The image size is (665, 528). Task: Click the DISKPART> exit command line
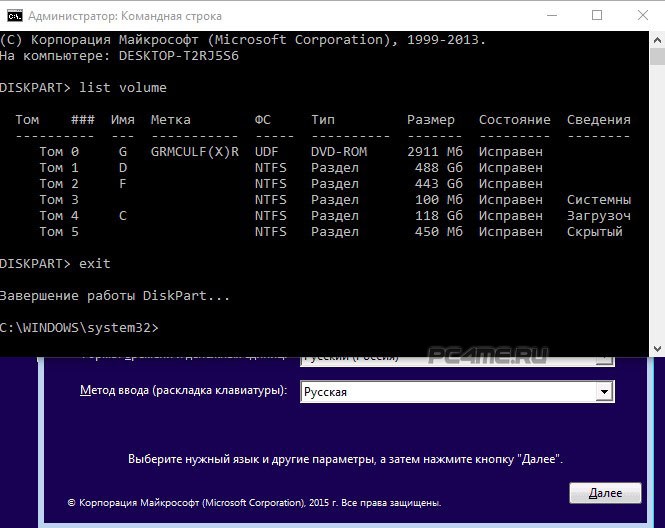[x=55, y=264]
